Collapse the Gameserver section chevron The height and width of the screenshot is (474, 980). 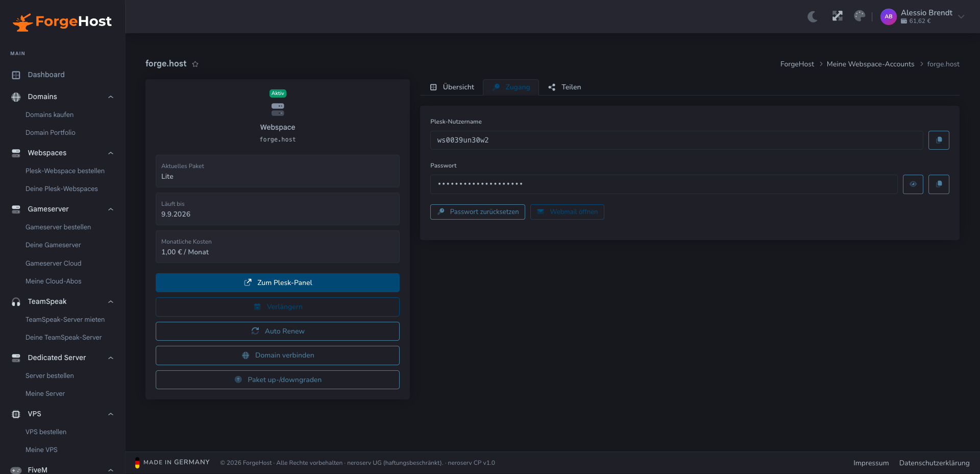[x=111, y=209]
